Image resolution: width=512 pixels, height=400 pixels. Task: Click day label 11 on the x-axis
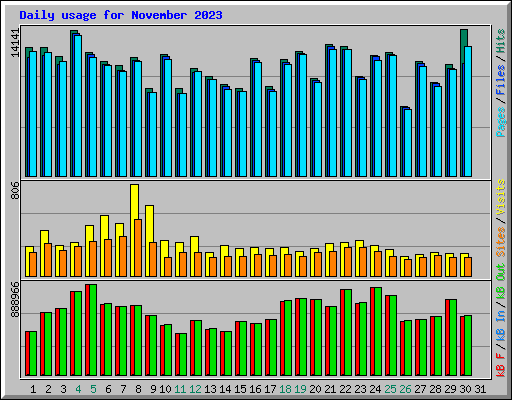180,389
